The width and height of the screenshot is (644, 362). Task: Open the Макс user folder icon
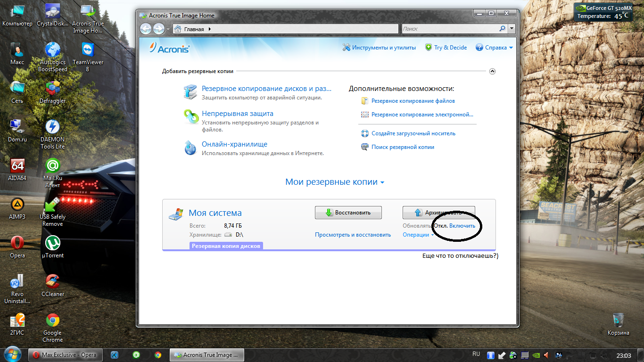click(x=17, y=53)
